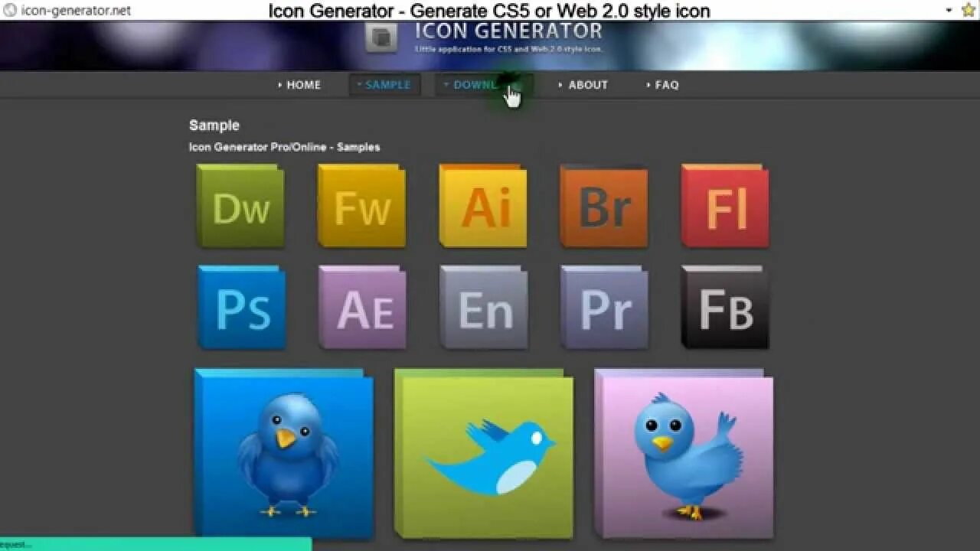Click the Pr Premiere sample icon

pos(604,307)
